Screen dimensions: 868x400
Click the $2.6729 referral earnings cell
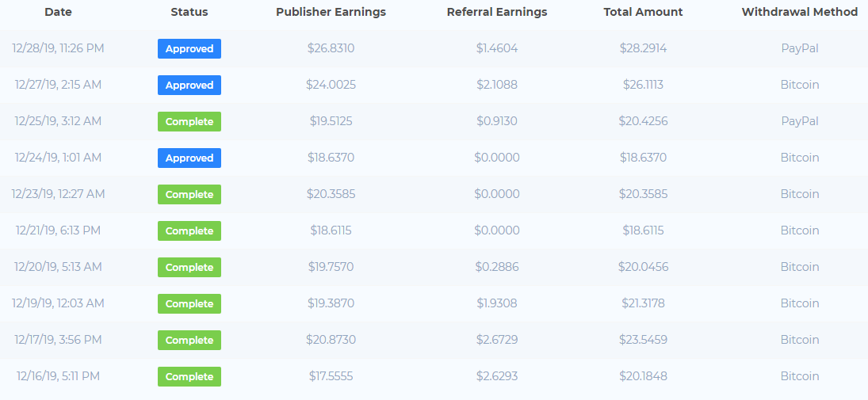pyautogui.click(x=497, y=340)
